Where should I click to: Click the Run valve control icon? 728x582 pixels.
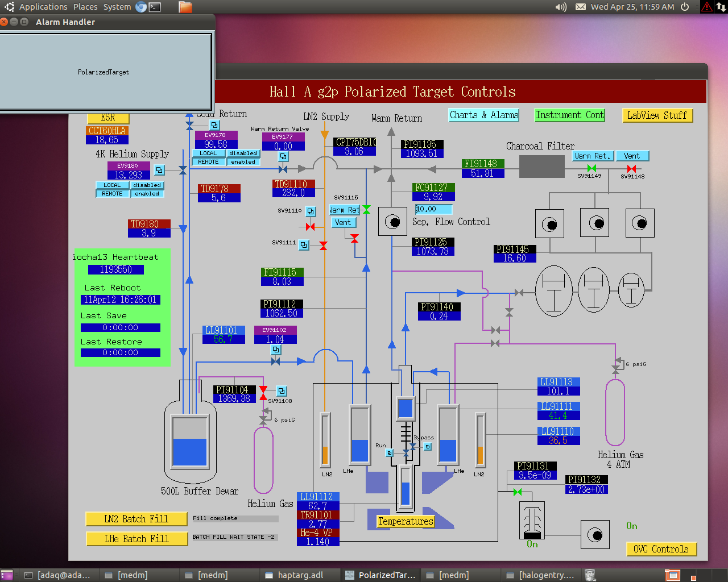(390, 453)
